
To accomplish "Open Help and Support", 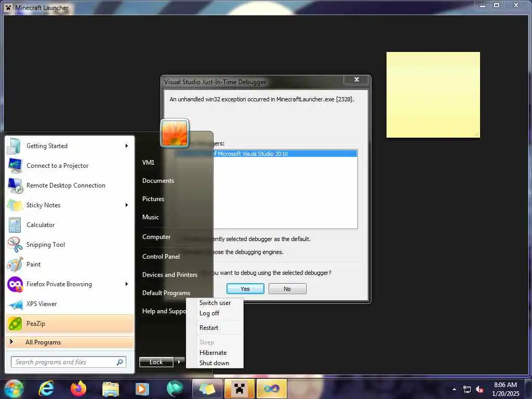I will coord(164,311).
